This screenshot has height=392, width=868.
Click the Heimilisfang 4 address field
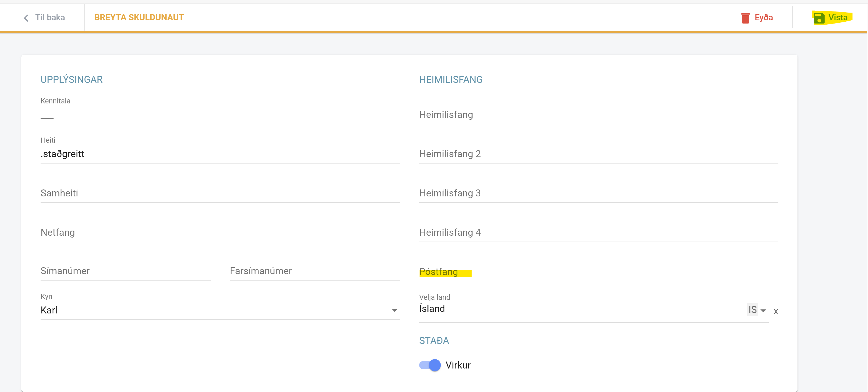pyautogui.click(x=598, y=232)
